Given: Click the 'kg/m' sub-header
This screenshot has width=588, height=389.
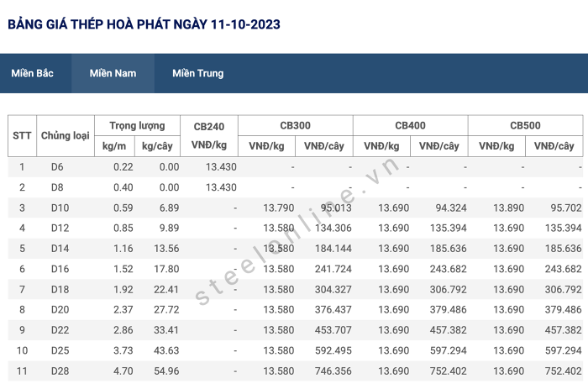Looking at the screenshot, I should 114,146.
